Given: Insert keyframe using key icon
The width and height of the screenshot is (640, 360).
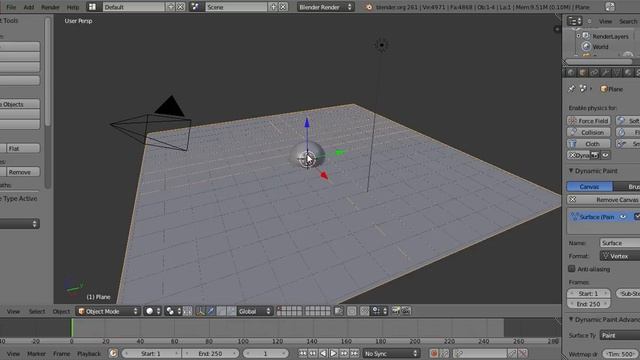Looking at the screenshot, I should (x=512, y=353).
